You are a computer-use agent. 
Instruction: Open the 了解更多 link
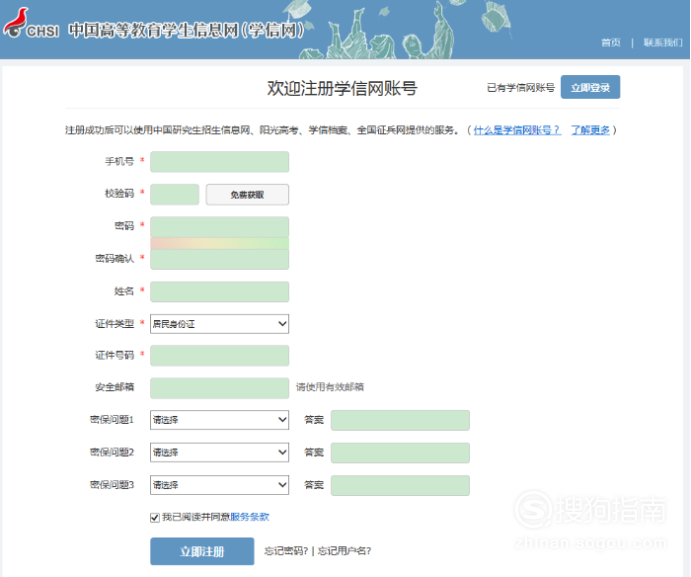point(590,130)
